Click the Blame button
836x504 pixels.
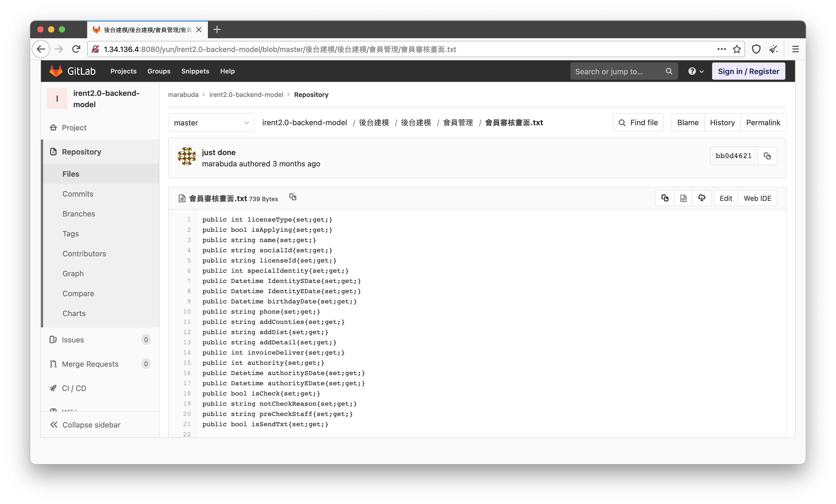(688, 122)
